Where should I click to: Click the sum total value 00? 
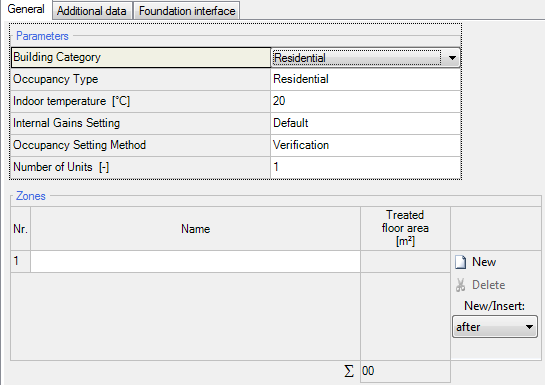coord(405,371)
